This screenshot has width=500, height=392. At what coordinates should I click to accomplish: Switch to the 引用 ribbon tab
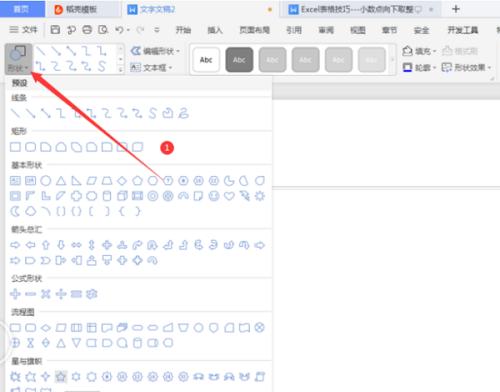click(x=294, y=30)
